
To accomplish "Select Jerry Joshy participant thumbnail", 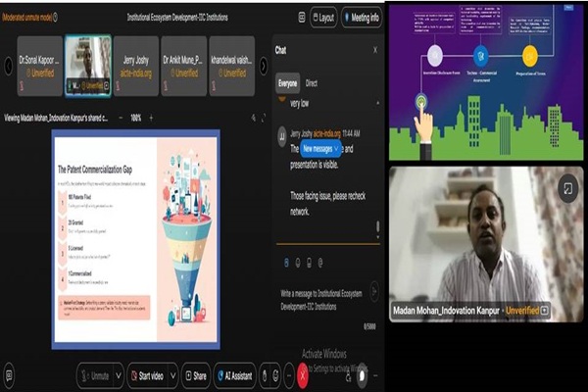I will pyautogui.click(x=135, y=66).
